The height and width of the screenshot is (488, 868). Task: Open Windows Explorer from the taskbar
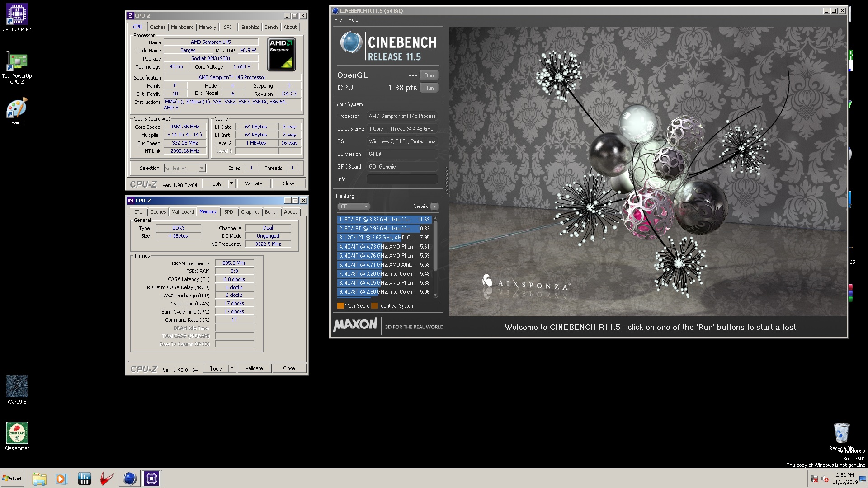click(39, 479)
